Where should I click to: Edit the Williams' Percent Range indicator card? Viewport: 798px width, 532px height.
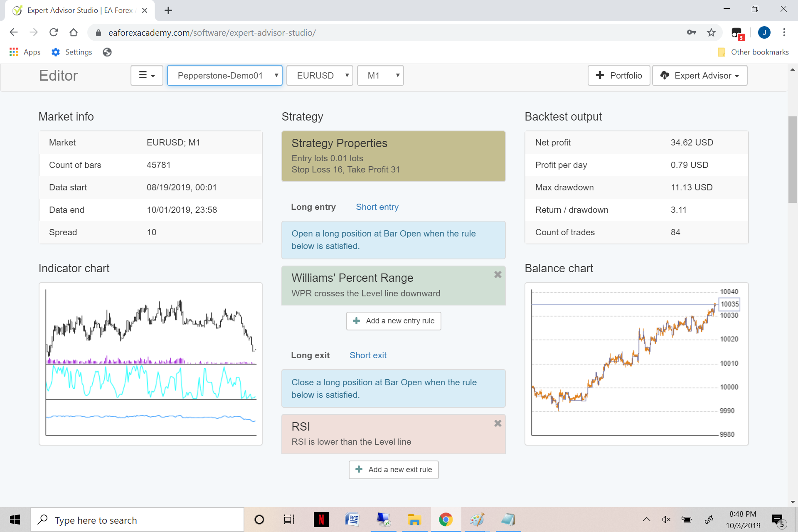[x=393, y=286]
